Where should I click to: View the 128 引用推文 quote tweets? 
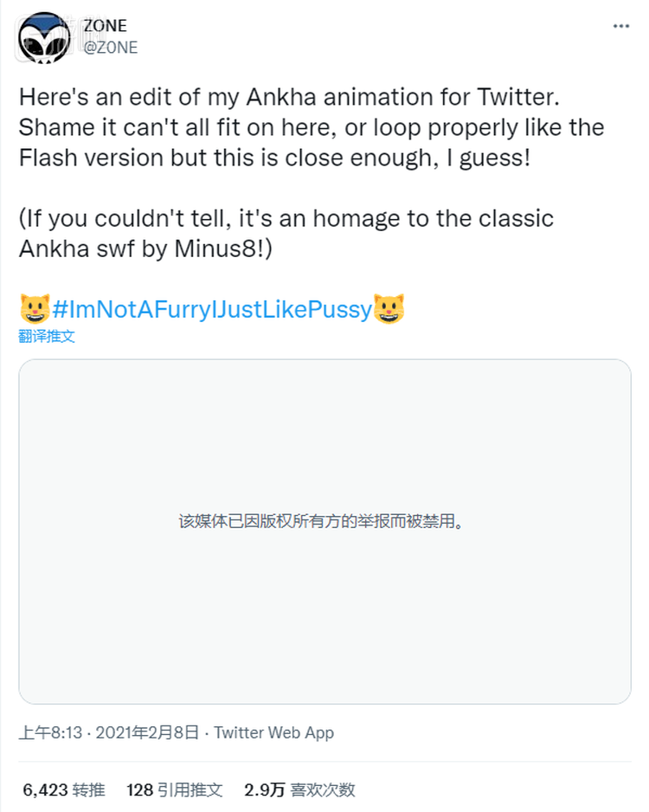click(175, 789)
